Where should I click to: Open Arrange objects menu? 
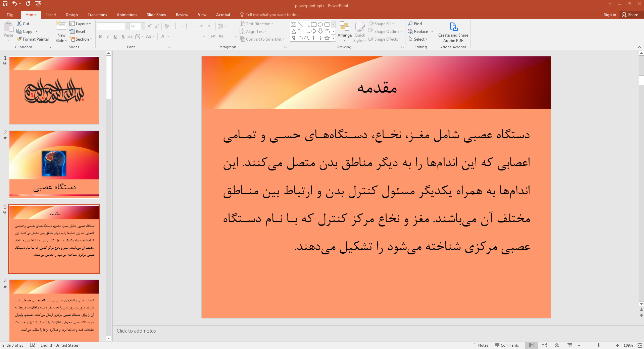tap(345, 32)
